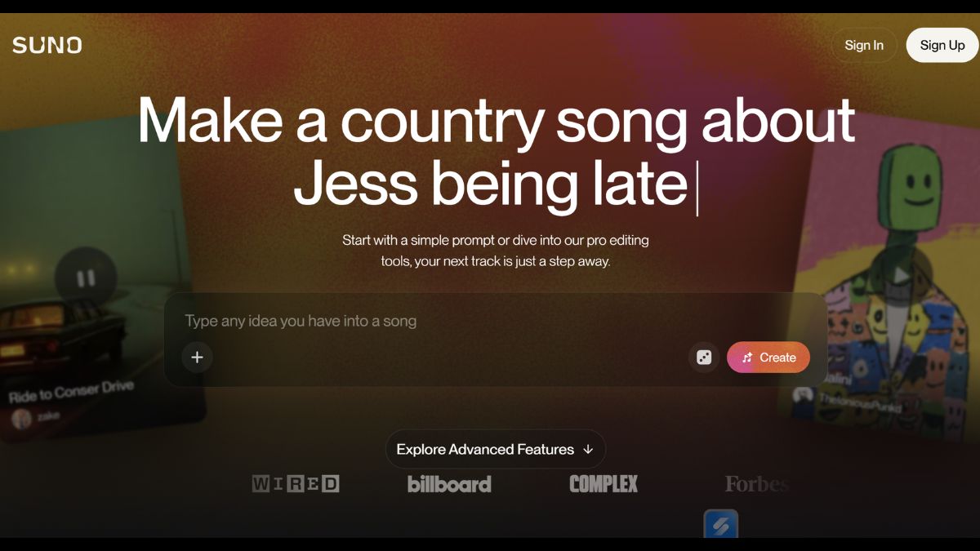
Task: Click the down arrow beside Explore Advanced Features
Action: pyautogui.click(x=588, y=450)
